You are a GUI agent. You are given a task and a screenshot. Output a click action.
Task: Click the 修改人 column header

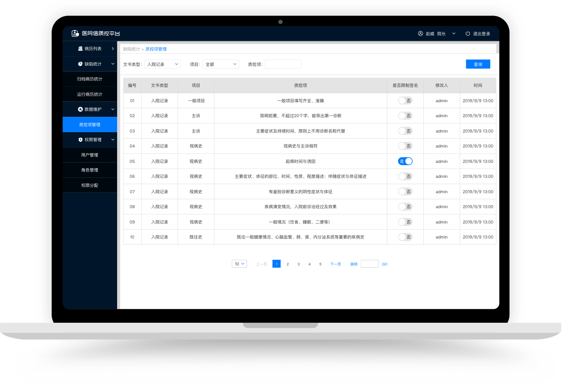[442, 85]
